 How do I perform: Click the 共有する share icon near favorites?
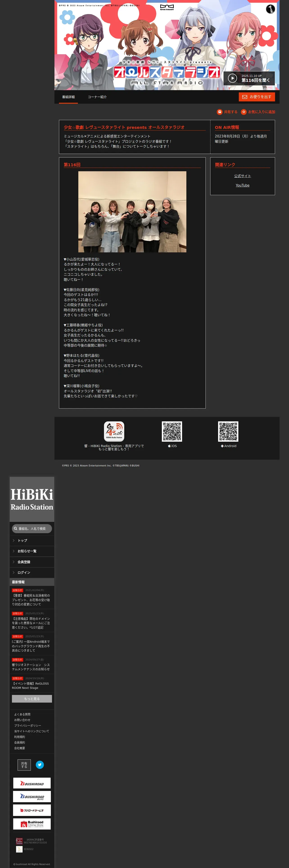[220, 112]
